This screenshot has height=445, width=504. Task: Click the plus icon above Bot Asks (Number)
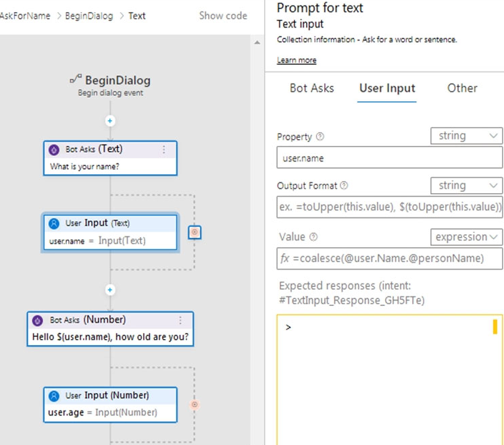coord(110,290)
